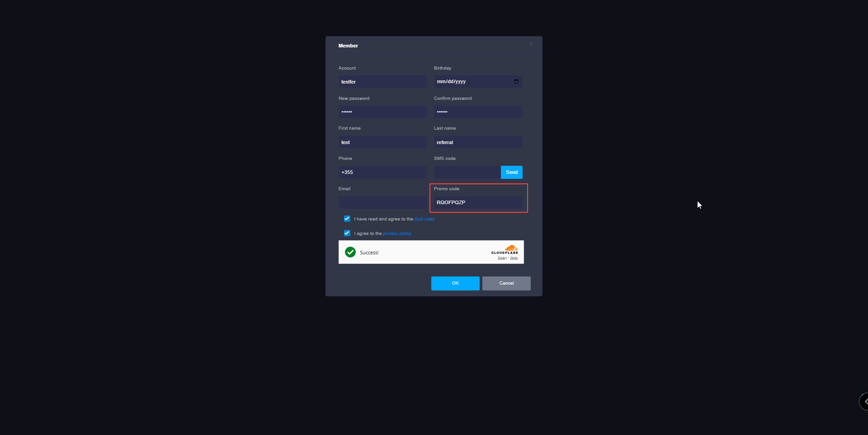Click the Cancel button
868x435 pixels.
[506, 283]
